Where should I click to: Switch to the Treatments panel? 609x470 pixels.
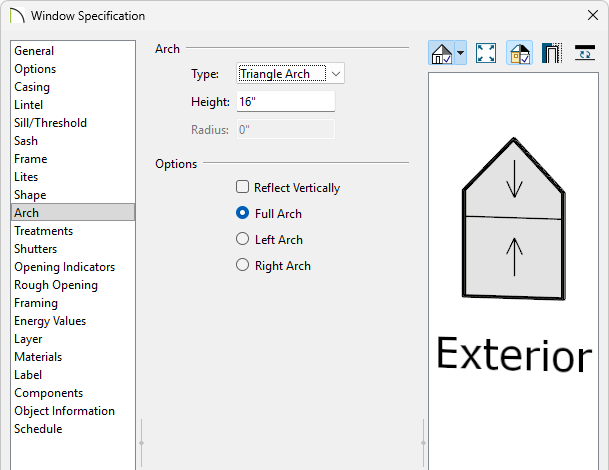pyautogui.click(x=73, y=231)
